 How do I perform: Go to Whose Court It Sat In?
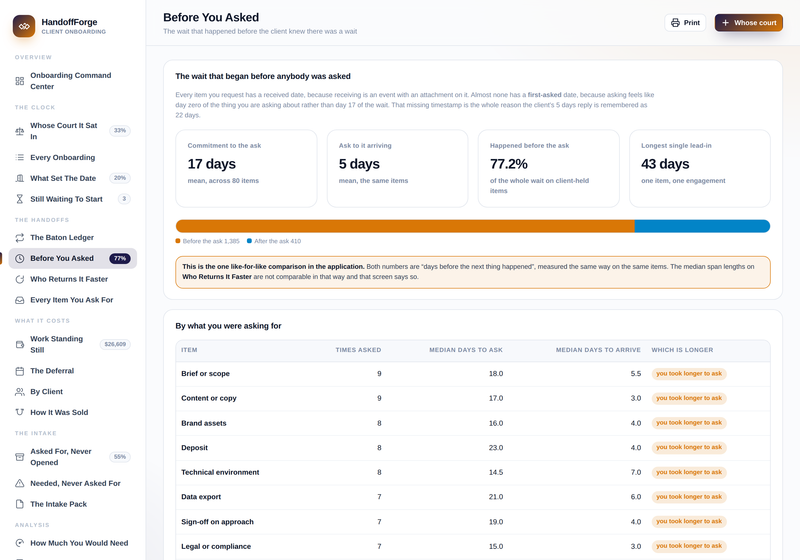pyautogui.click(x=72, y=131)
